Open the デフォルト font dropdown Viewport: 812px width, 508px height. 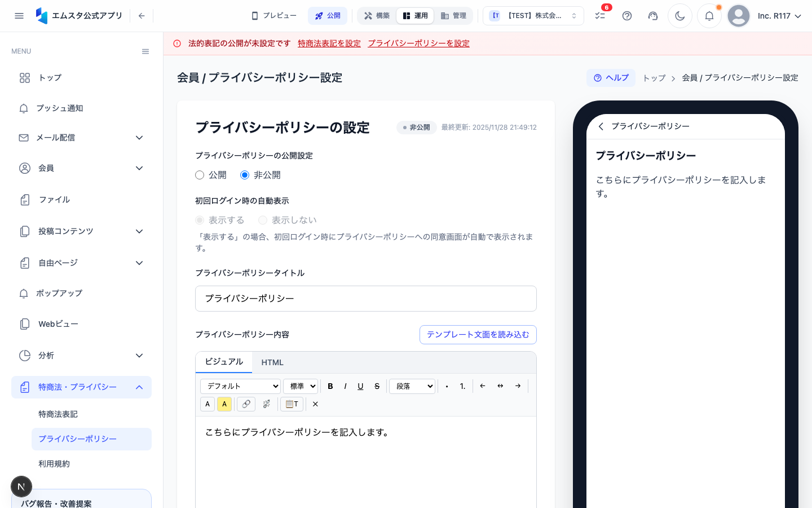[x=240, y=386]
